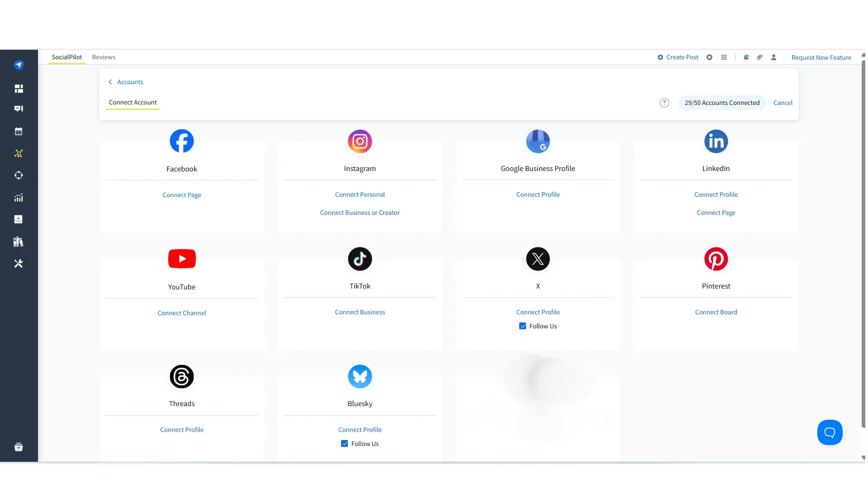868x488 pixels.
Task: Open the analytics chart icon in sidebar
Action: click(19, 198)
